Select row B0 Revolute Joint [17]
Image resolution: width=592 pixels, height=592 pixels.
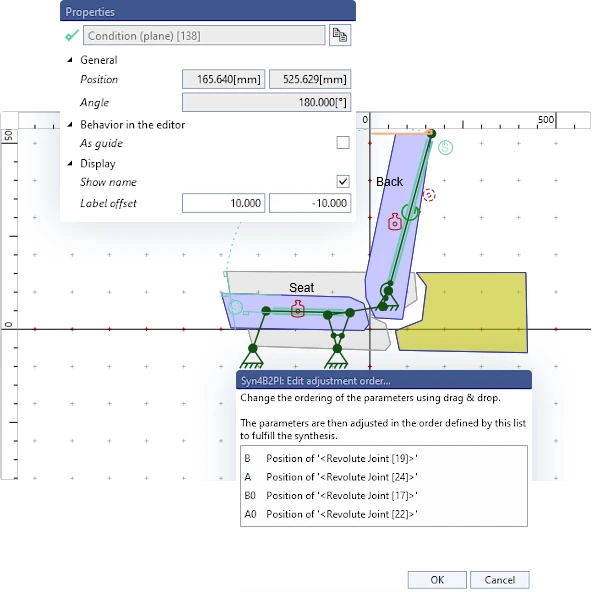(x=384, y=495)
